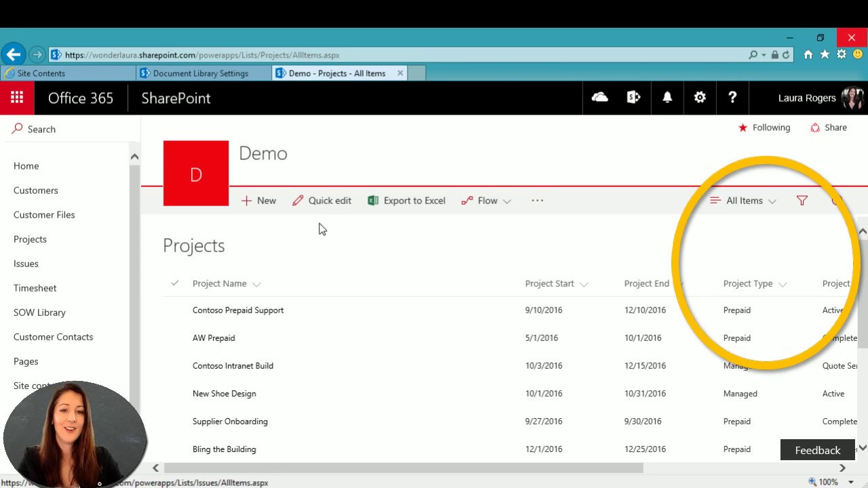
Task: Switch to Document Library Settings tab
Action: tap(203, 73)
